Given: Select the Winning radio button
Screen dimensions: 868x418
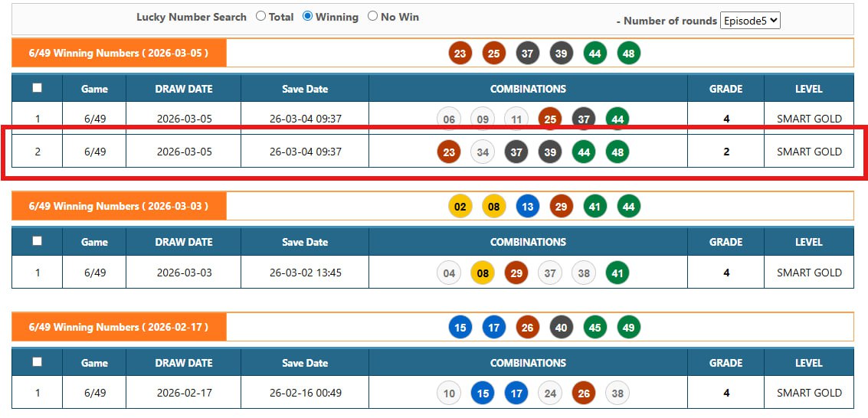Looking at the screenshot, I should point(307,16).
